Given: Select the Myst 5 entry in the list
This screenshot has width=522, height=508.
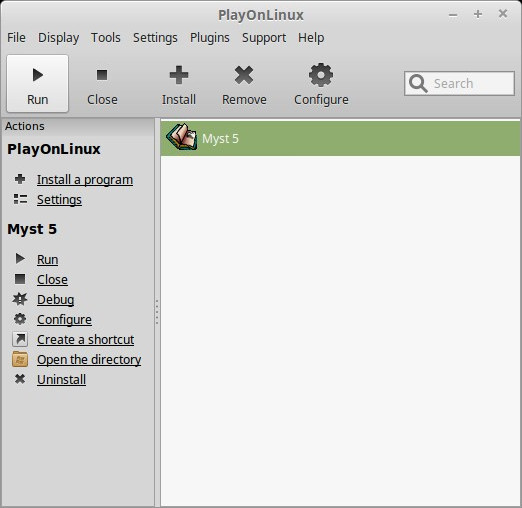Looking at the screenshot, I should 340,138.
